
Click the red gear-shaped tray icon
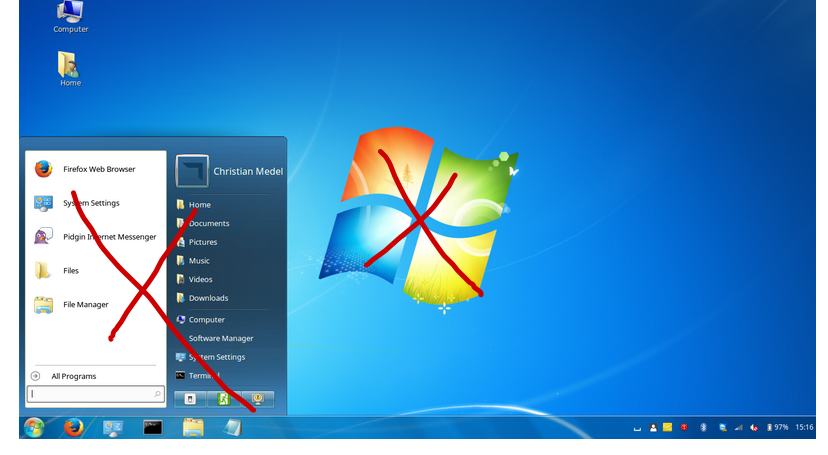[684, 427]
